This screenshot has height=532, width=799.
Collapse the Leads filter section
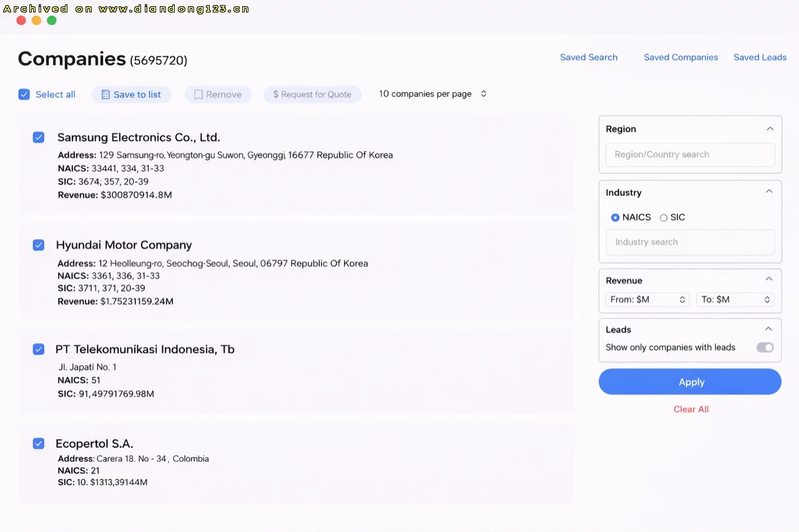(768, 329)
